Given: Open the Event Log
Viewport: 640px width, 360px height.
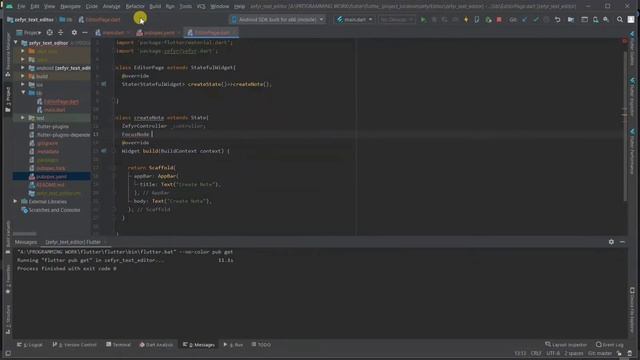Looking at the screenshot, I should tap(609, 345).
